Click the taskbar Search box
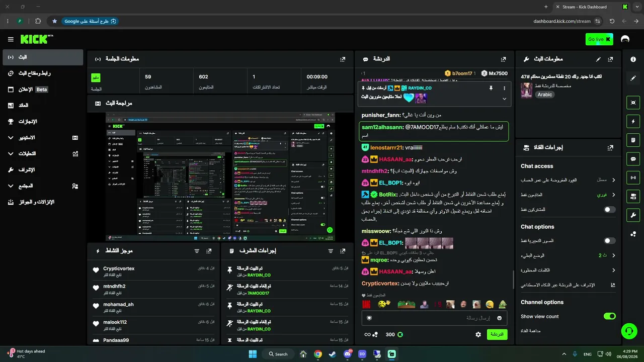Screen dimensions: 644x362 tap(278, 354)
